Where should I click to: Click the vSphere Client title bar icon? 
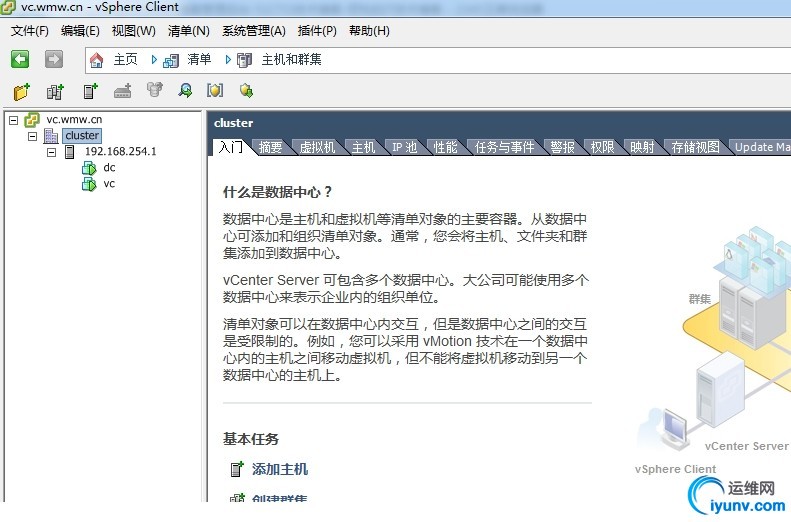(8, 7)
